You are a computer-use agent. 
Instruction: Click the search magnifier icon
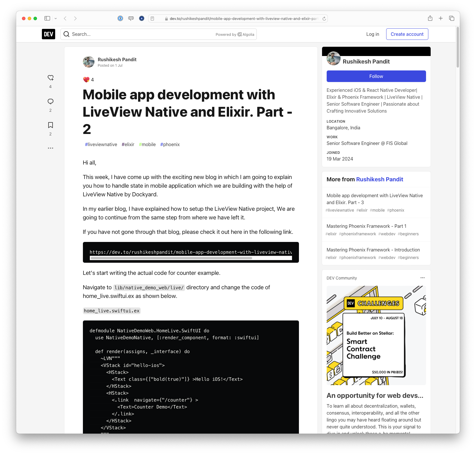pos(66,34)
